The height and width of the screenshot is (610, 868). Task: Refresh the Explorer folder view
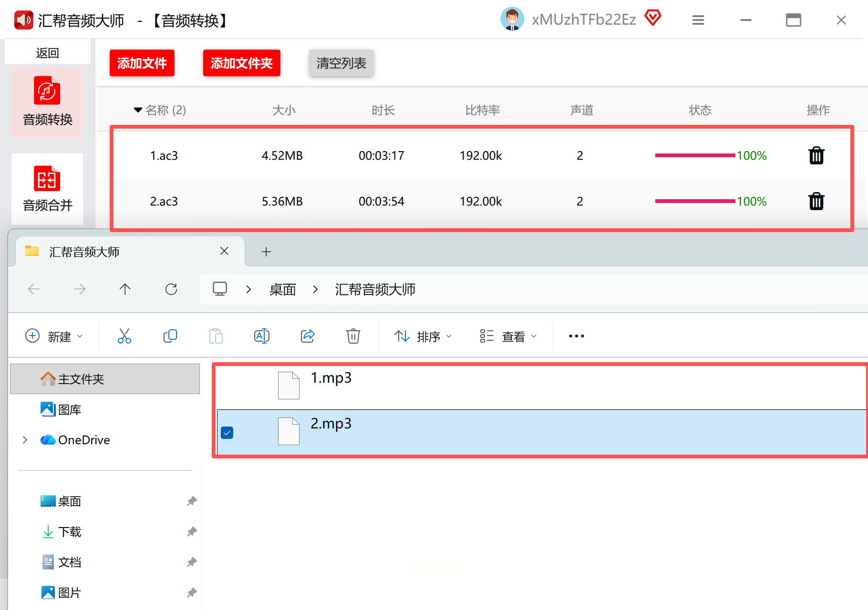(x=171, y=289)
